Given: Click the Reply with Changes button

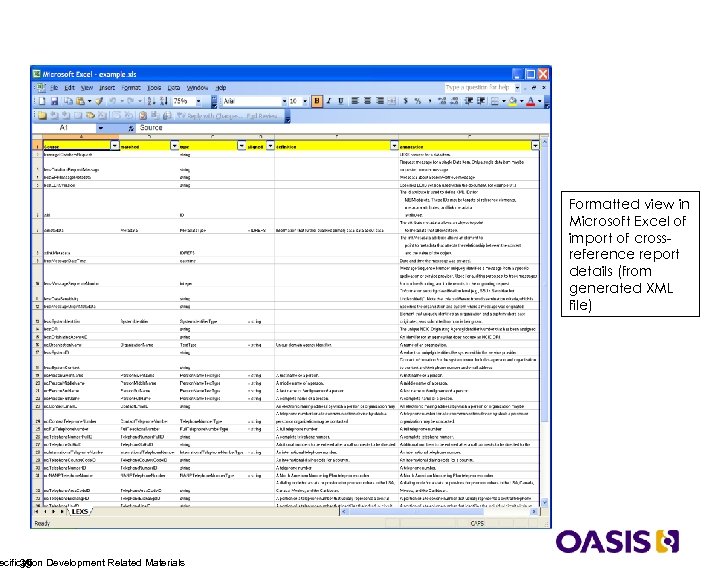Looking at the screenshot, I should 209,116.
